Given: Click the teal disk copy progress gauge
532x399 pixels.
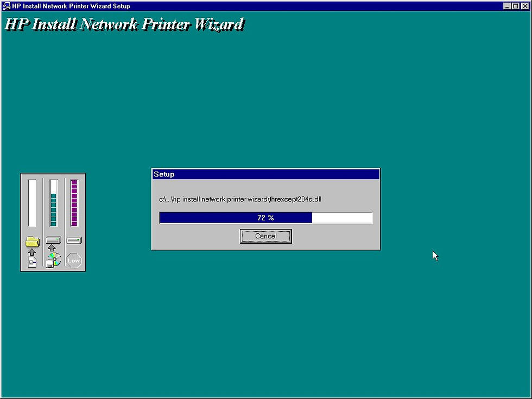Looking at the screenshot, I should [53, 203].
